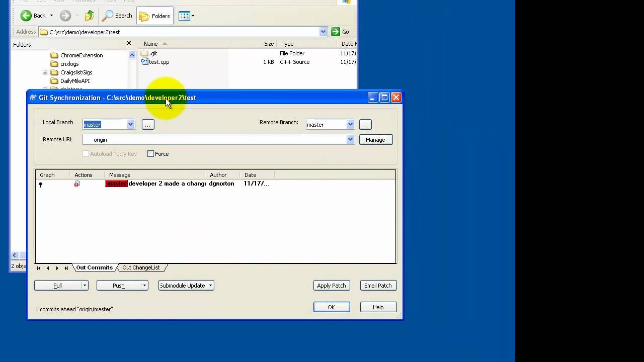This screenshot has width=644, height=362.
Task: Click the Message column header in commit list
Action: 155,175
